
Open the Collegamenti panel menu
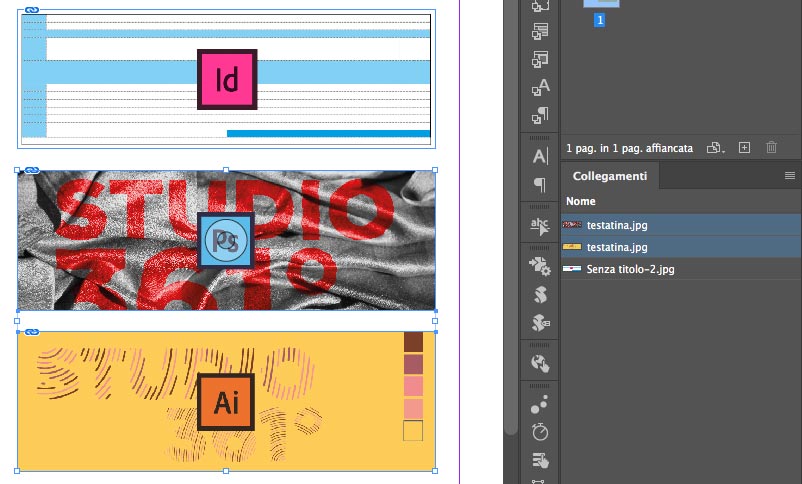790,176
